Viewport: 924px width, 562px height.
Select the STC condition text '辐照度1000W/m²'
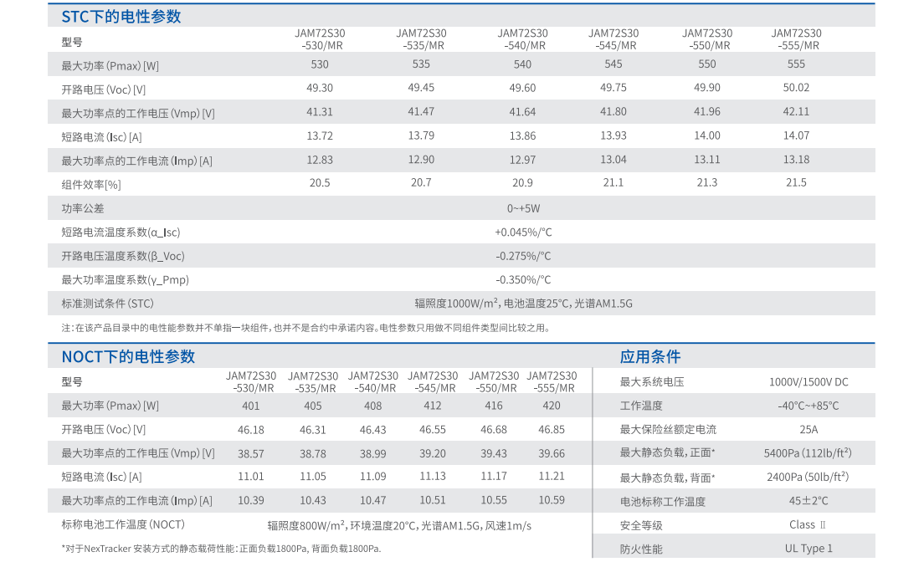tap(456, 304)
